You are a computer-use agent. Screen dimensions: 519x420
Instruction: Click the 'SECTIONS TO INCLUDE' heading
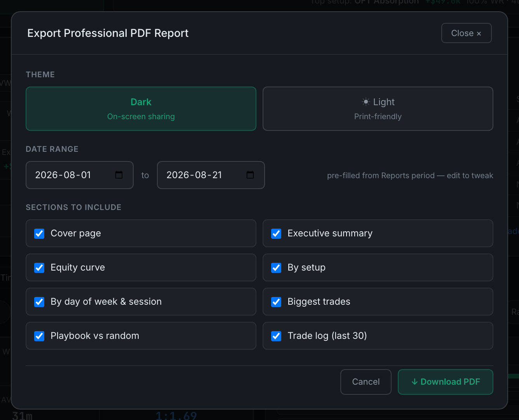click(x=73, y=207)
